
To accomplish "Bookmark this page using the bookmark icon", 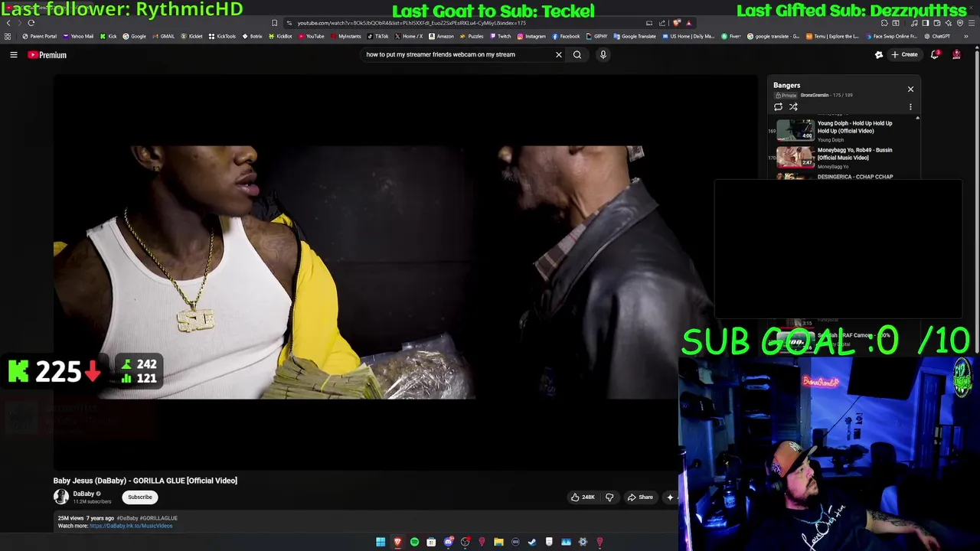I will pyautogui.click(x=274, y=23).
